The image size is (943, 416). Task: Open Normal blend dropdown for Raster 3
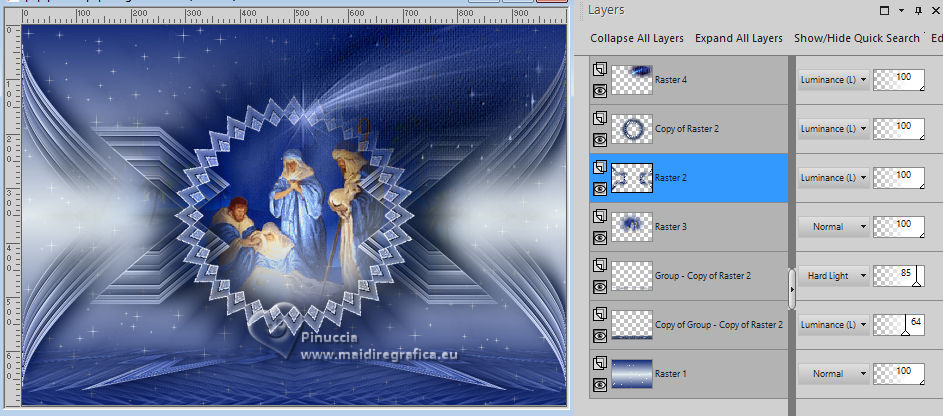[x=834, y=227]
